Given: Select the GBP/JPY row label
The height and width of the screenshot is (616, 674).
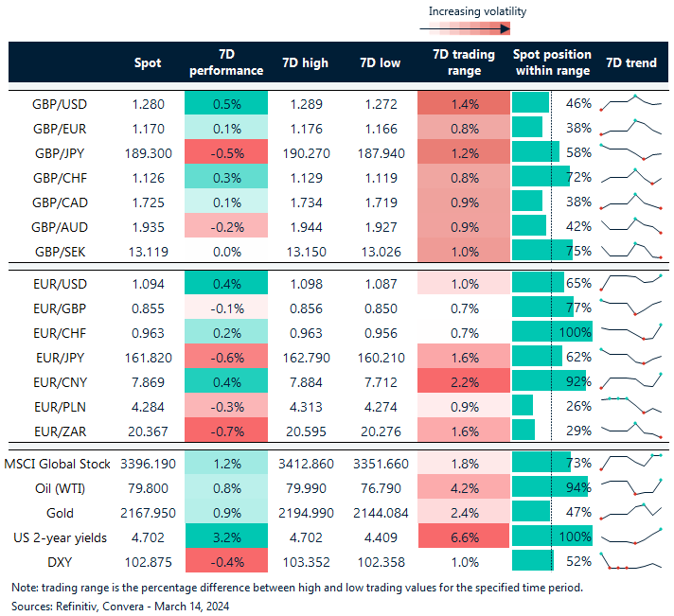Looking at the screenshot, I should (86, 151).
